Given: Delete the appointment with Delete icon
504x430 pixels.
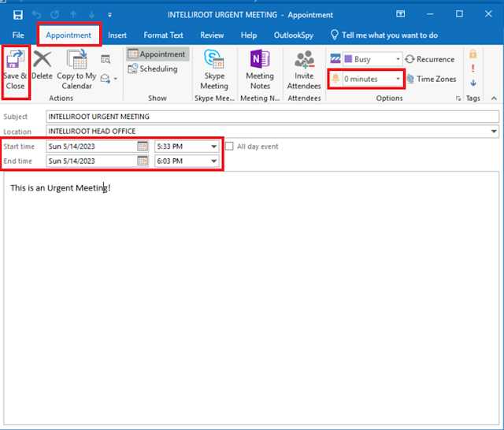Looking at the screenshot, I should click(42, 65).
